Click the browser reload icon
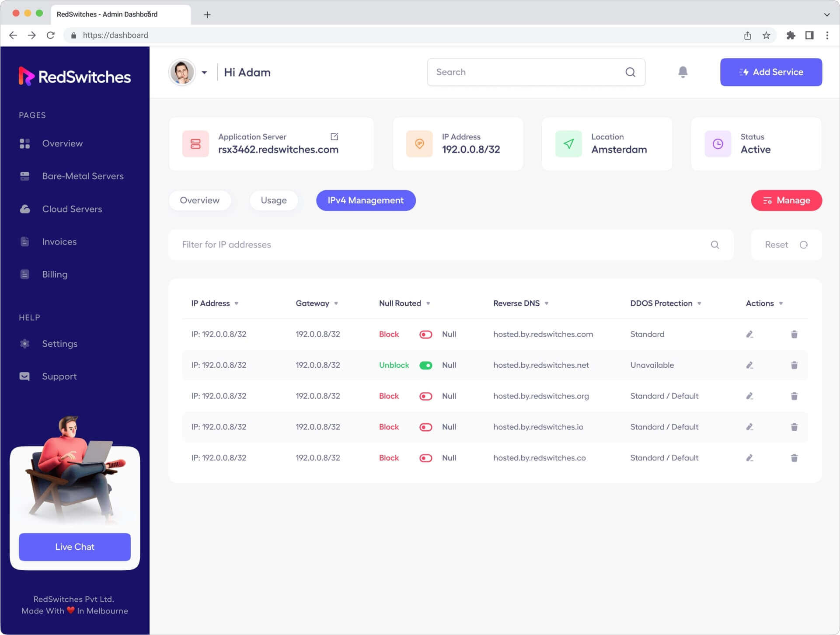Viewport: 840px width, 635px height. click(51, 35)
